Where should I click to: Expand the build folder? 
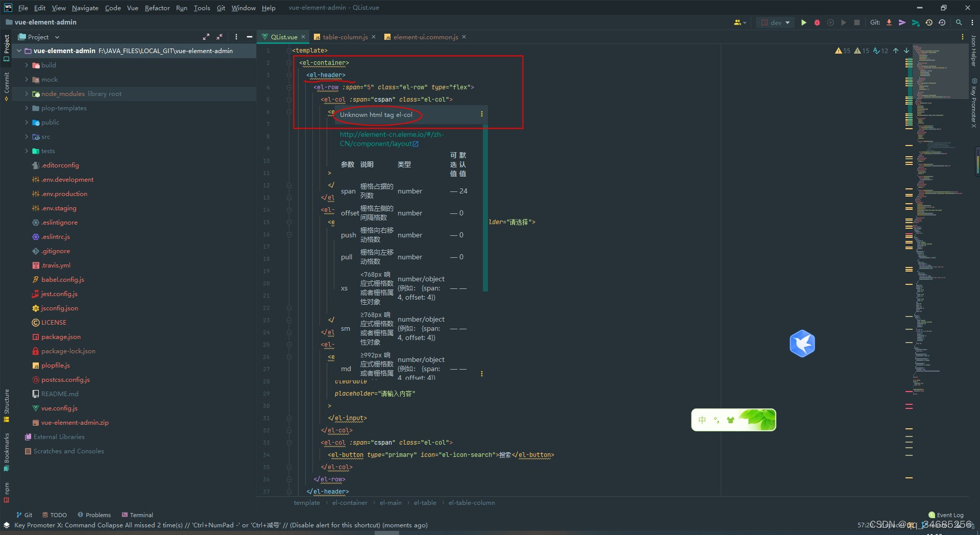click(27, 65)
